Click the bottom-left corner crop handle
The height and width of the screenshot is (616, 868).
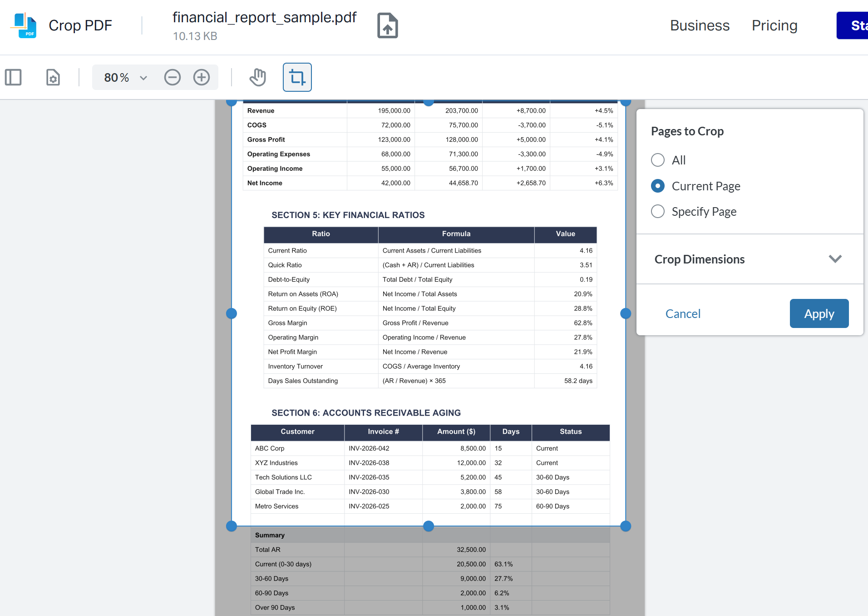[x=232, y=526]
